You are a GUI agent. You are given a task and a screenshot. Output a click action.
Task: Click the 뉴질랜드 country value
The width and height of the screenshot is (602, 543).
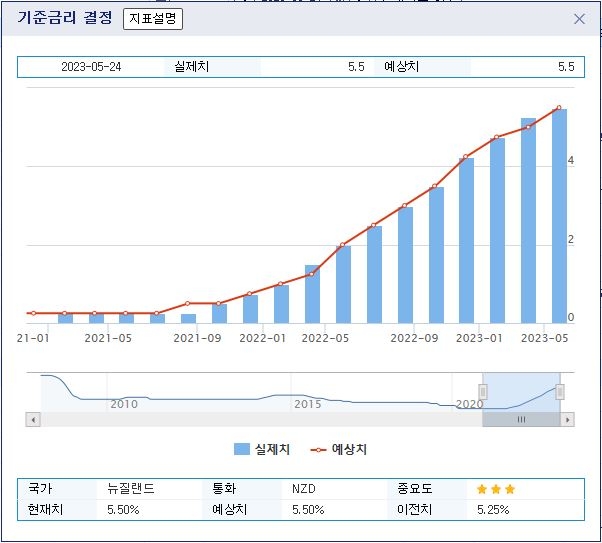pyautogui.click(x=131, y=489)
